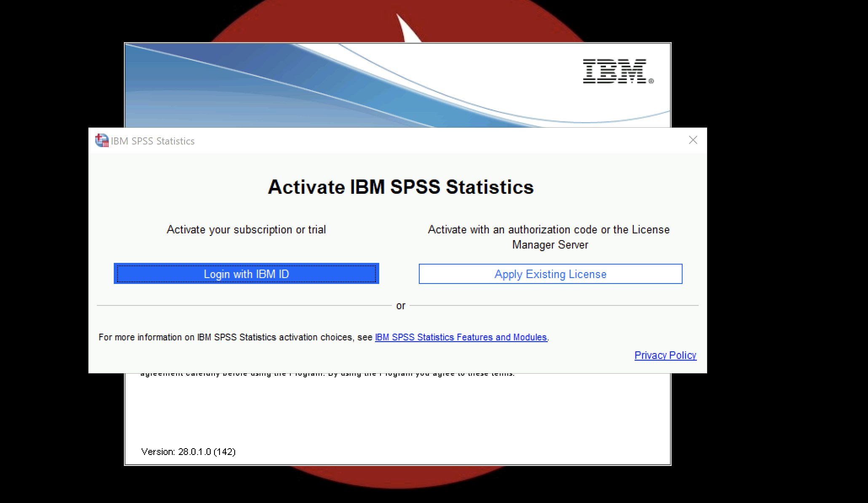This screenshot has width=868, height=503.
Task: Choose Apply Existing License
Action: pos(550,274)
